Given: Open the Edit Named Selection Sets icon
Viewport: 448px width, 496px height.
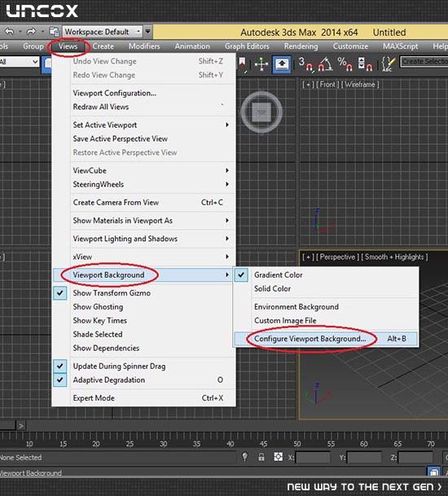Looking at the screenshot, I should click(x=388, y=64).
